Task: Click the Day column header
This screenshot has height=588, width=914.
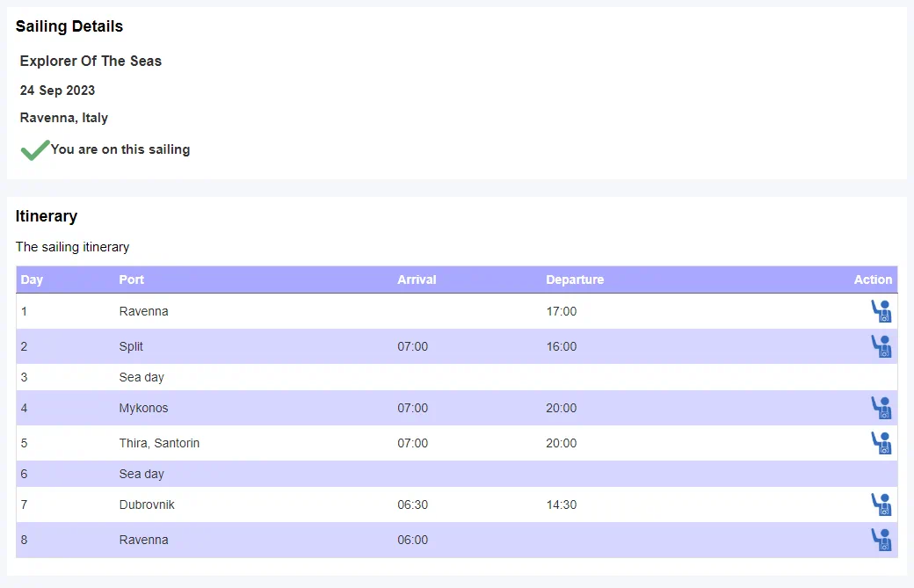Action: pyautogui.click(x=32, y=279)
